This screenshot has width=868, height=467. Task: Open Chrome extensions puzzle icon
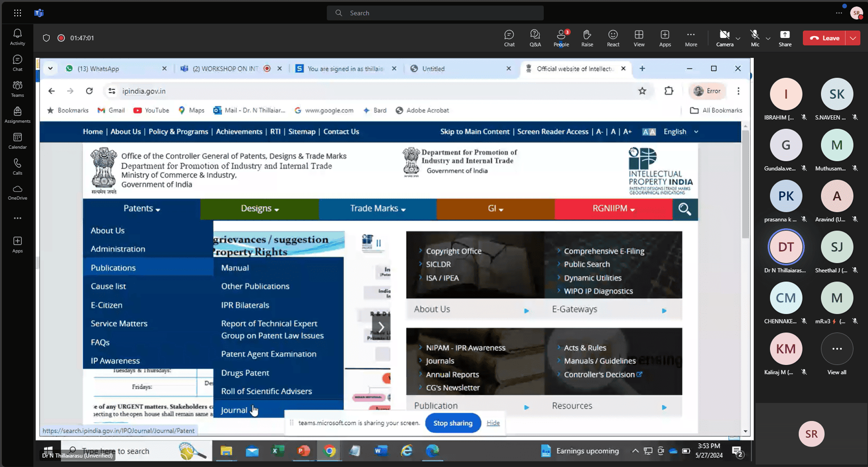click(668, 91)
